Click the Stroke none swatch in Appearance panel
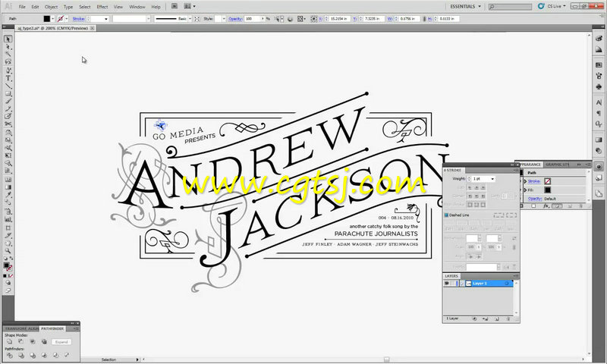 pyautogui.click(x=547, y=181)
